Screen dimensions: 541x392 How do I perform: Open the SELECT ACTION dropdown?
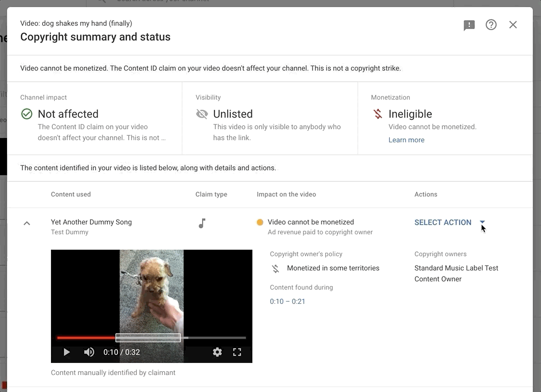click(x=442, y=222)
